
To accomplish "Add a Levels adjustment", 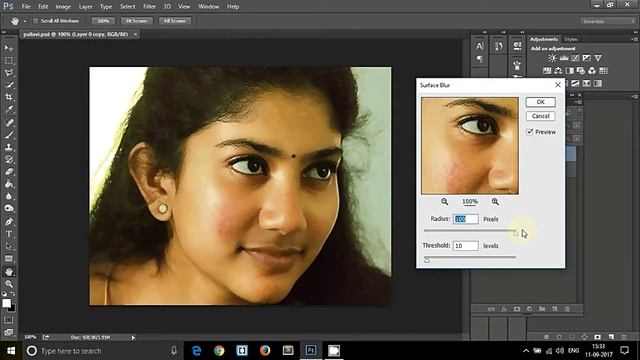I will pos(564,58).
